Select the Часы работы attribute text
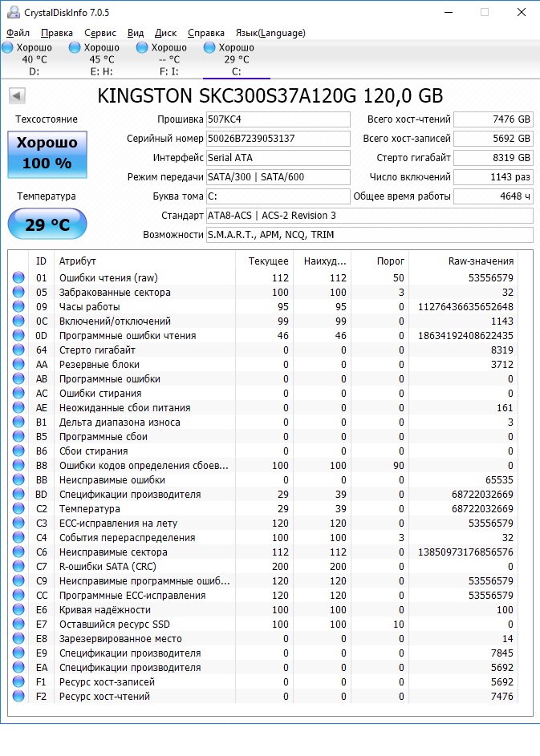 (x=89, y=306)
